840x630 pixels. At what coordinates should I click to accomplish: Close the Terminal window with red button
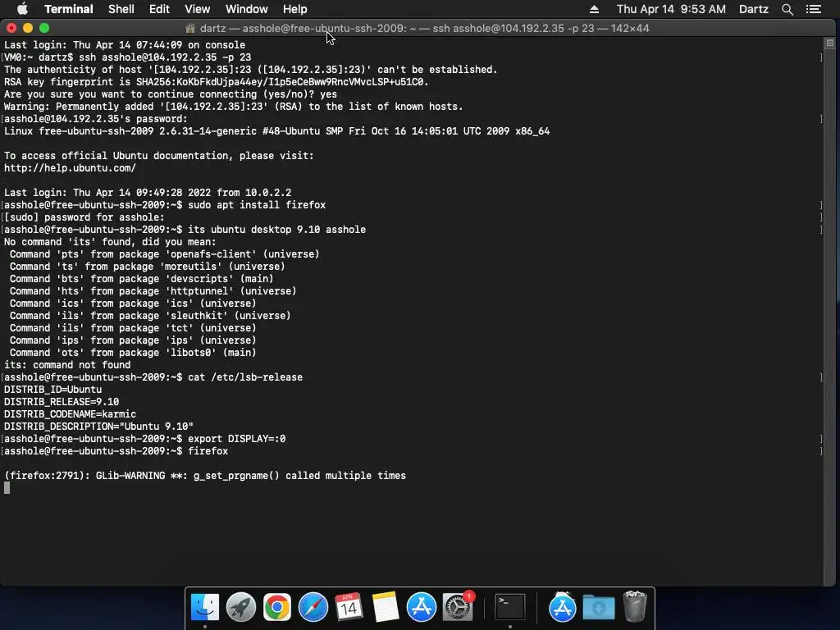click(x=11, y=28)
